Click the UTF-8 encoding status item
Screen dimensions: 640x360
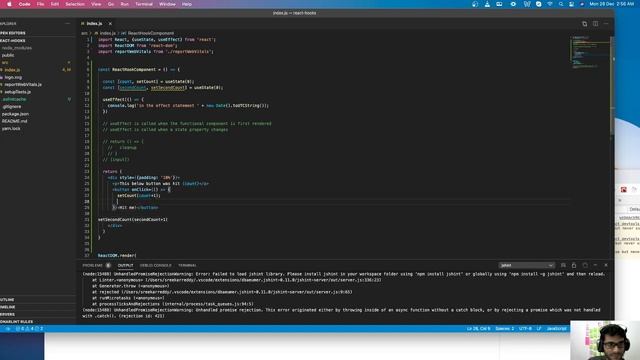[x=525, y=329]
